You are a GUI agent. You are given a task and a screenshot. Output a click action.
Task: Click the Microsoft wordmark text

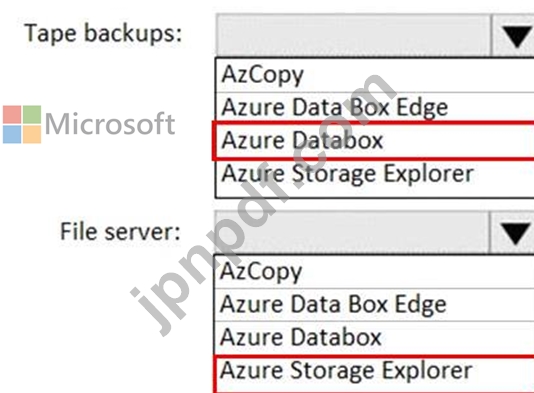(x=110, y=124)
